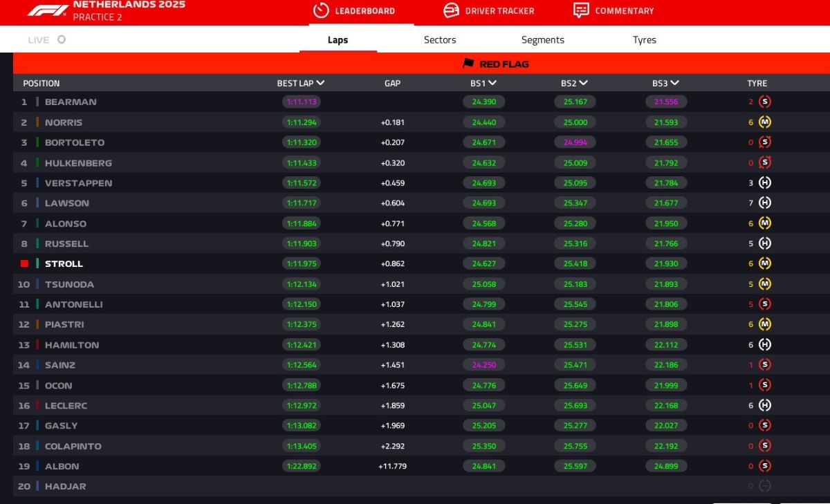Switch to the Sectors tab

[440, 40]
